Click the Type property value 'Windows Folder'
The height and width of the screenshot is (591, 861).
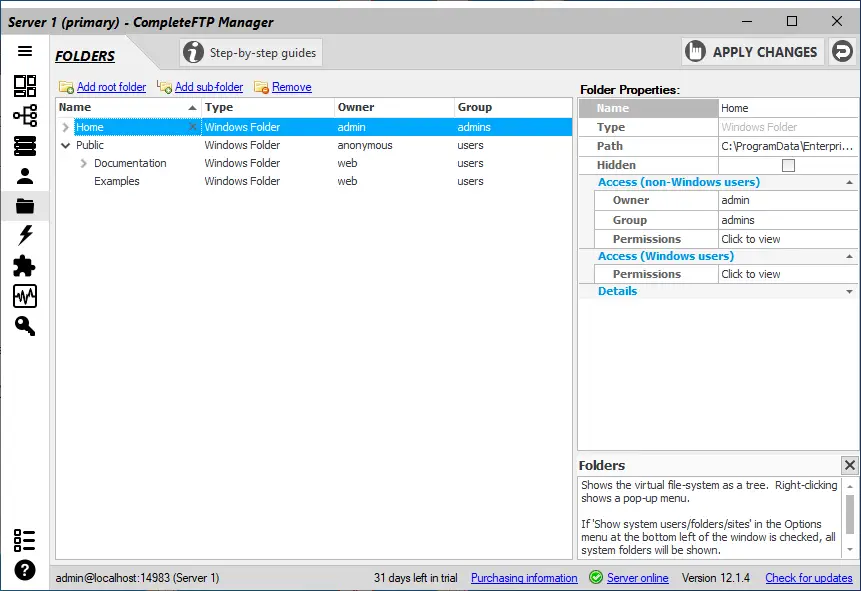[789, 127]
